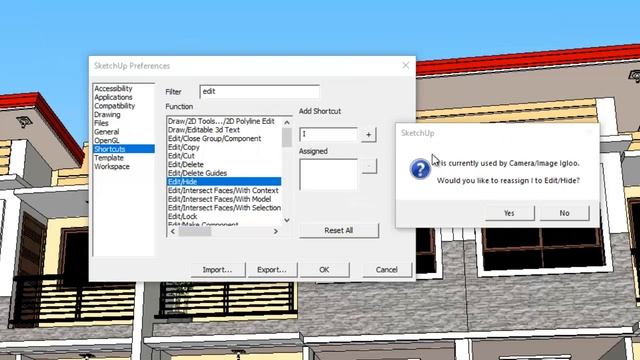The width and height of the screenshot is (640, 360).
Task: Select Draw/2D Tools 2D Polyline Edit function
Action: click(221, 121)
